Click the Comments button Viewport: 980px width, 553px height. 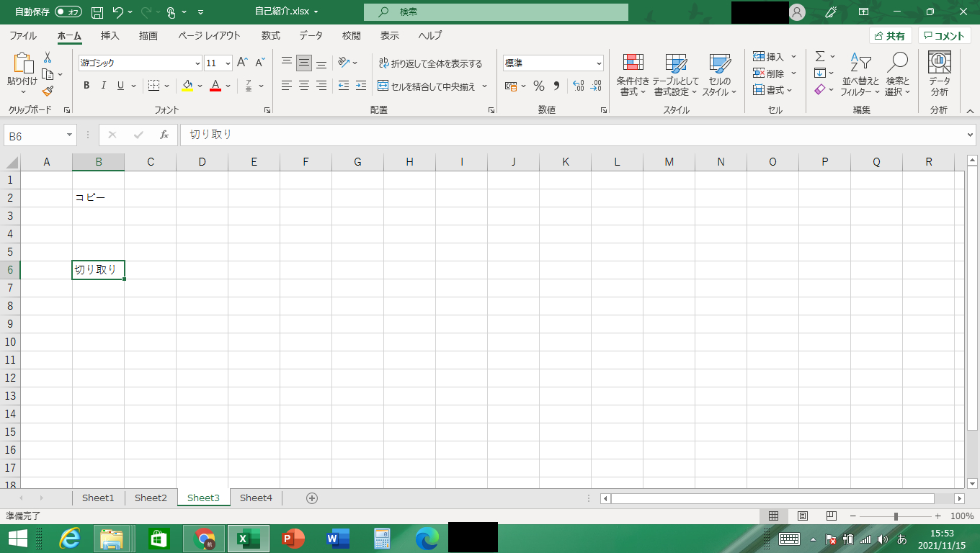[944, 36]
